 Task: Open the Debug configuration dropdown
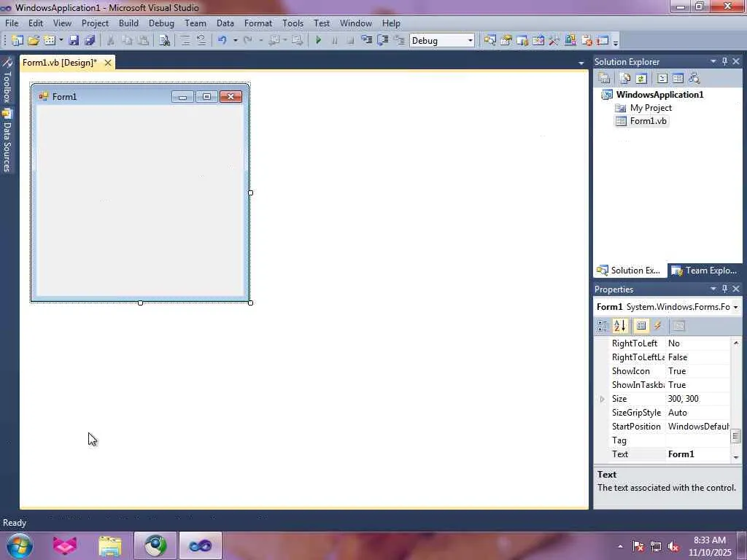470,41
